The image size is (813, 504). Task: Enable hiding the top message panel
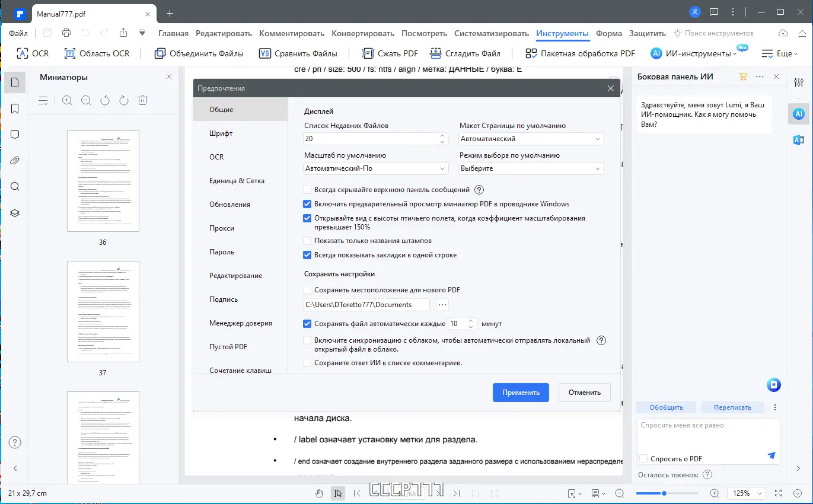307,189
